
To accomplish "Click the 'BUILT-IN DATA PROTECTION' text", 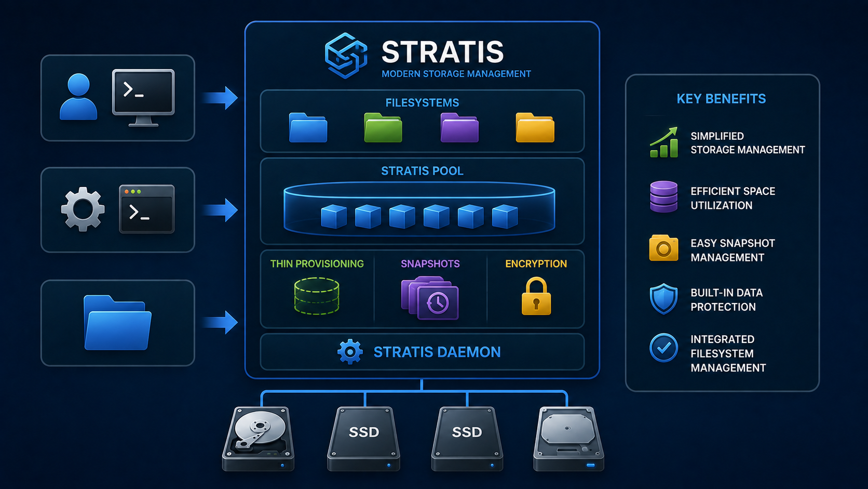I will click(x=726, y=300).
